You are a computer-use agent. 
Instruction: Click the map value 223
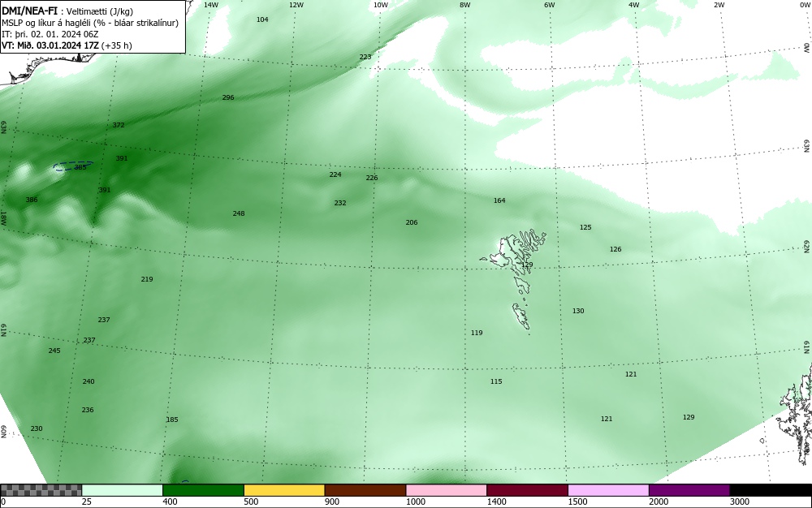(x=365, y=57)
